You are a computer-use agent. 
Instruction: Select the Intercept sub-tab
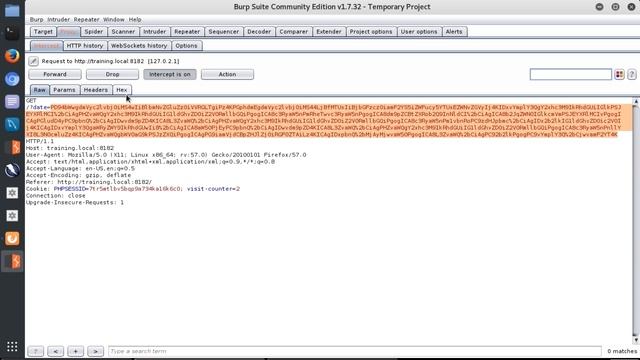pos(46,46)
